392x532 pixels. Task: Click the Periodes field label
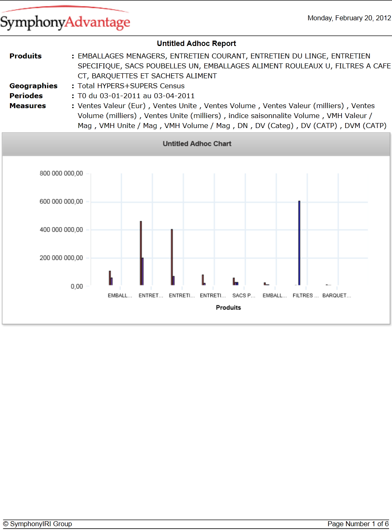coord(26,96)
